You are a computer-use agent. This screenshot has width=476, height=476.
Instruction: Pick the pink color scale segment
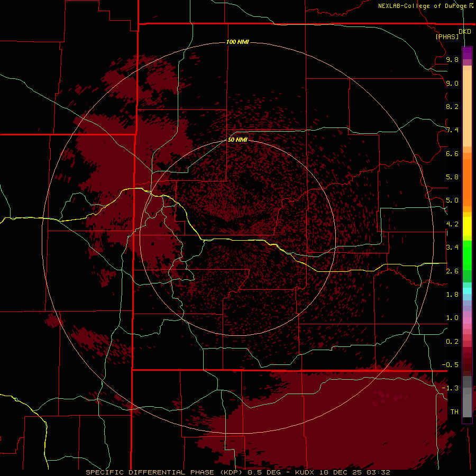[467, 321]
